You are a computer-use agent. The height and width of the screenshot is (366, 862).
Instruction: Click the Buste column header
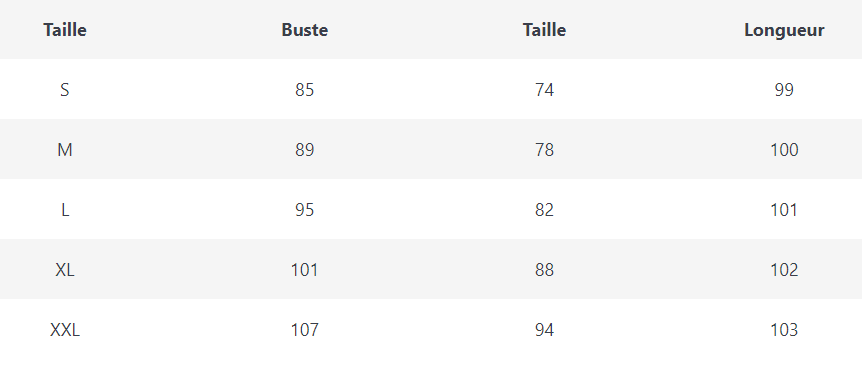[305, 30]
